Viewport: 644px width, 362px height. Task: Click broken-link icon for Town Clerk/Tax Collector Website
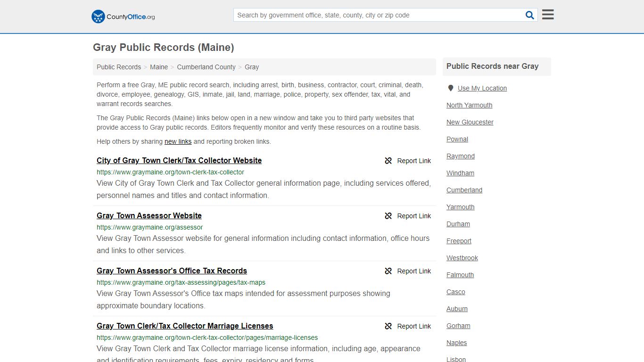pyautogui.click(x=388, y=161)
